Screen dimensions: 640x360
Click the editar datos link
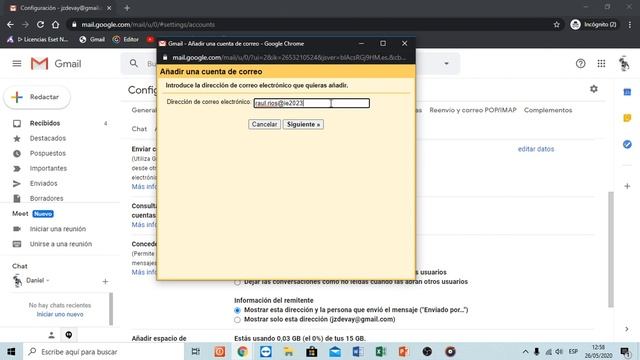[536, 149]
